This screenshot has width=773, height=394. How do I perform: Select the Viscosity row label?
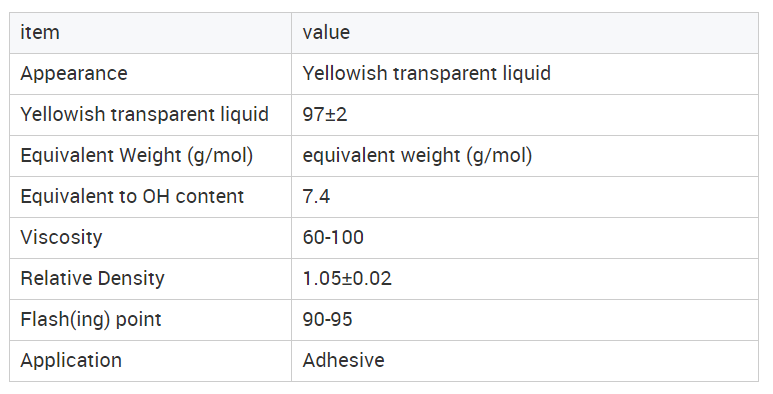coord(61,238)
